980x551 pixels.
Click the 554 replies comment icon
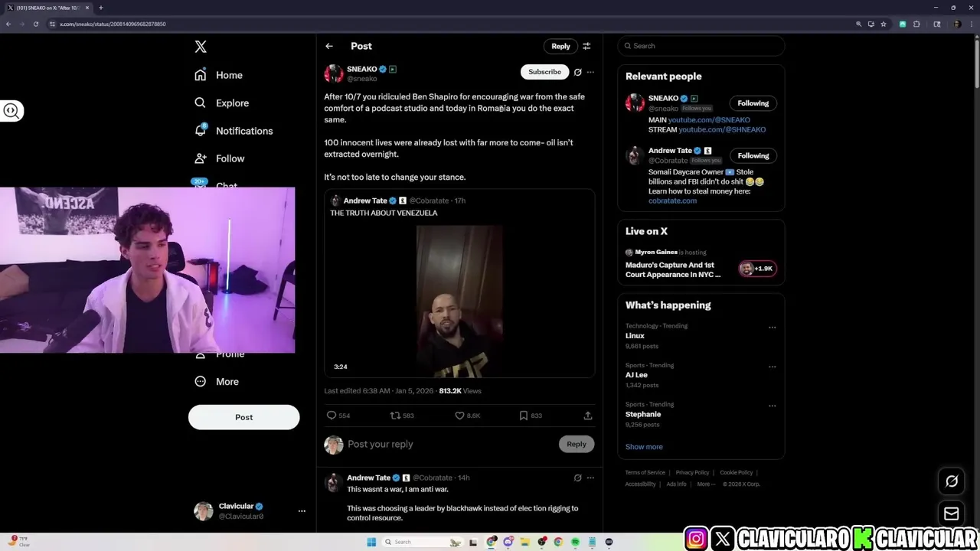click(332, 416)
